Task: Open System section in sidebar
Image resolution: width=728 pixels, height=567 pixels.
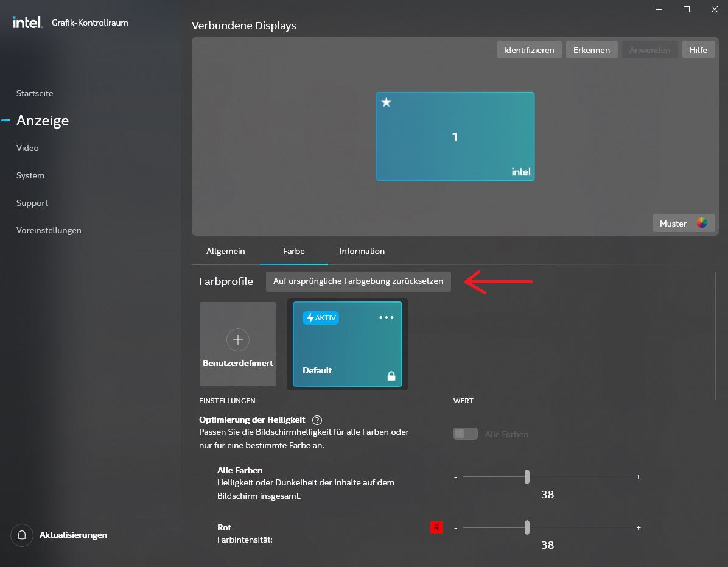Action: pyautogui.click(x=30, y=175)
